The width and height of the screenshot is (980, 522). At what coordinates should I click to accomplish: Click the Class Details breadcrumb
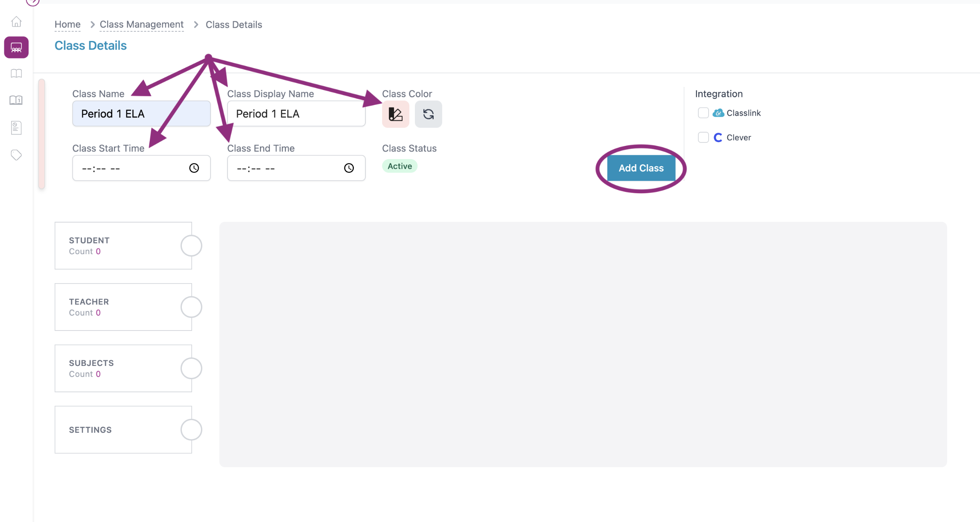234,24
